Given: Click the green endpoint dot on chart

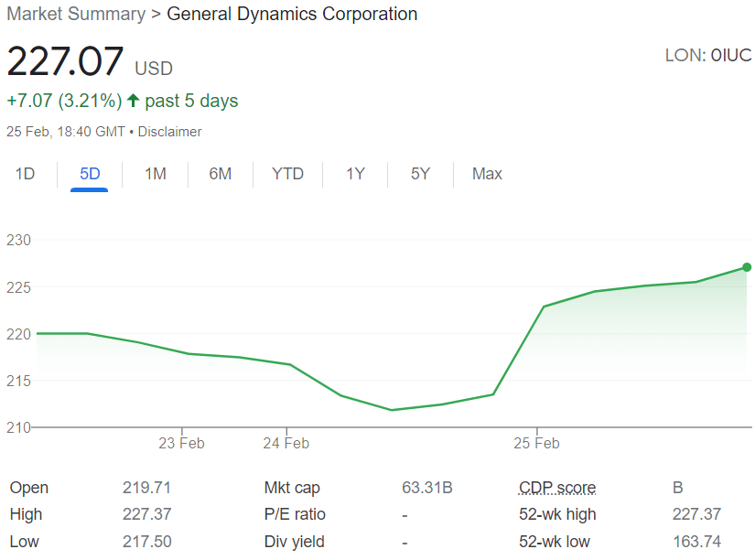Looking at the screenshot, I should point(747,267).
